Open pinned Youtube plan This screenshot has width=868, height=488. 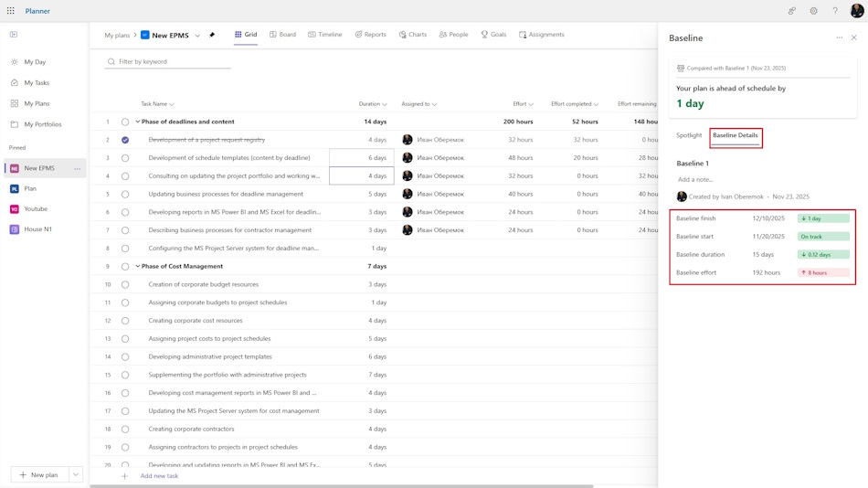pos(36,209)
